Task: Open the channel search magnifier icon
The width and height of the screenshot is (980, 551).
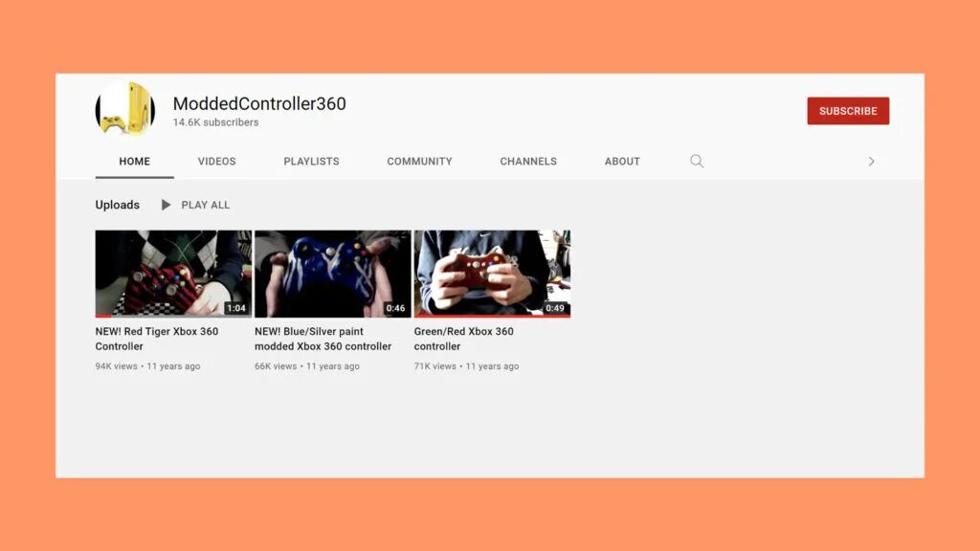Action: click(x=697, y=161)
